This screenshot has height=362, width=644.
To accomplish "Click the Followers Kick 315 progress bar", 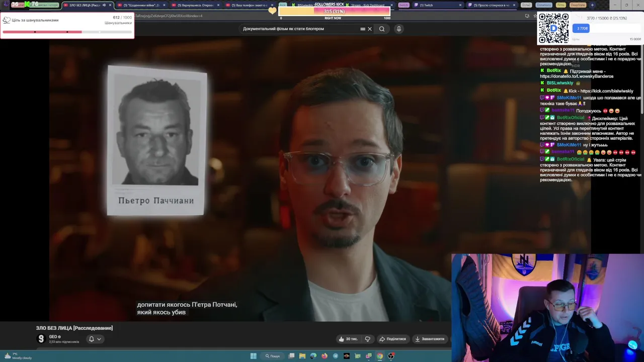I will click(334, 11).
